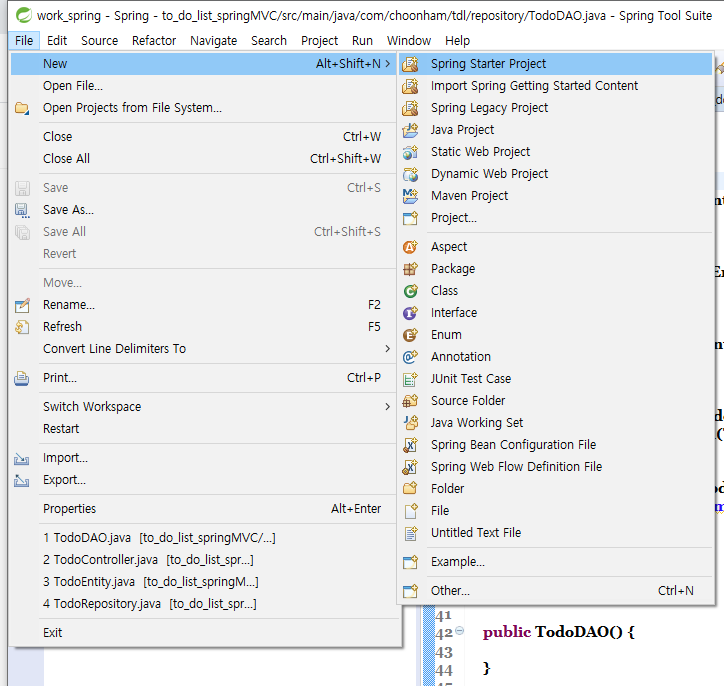The width and height of the screenshot is (724, 686).
Task: Click the Spring Legacy Project icon
Action: tap(410, 108)
